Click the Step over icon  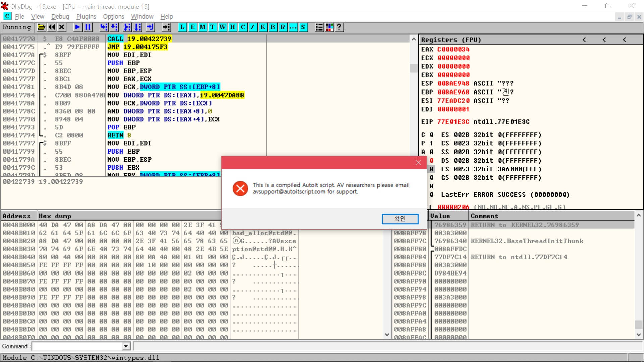[114, 27]
